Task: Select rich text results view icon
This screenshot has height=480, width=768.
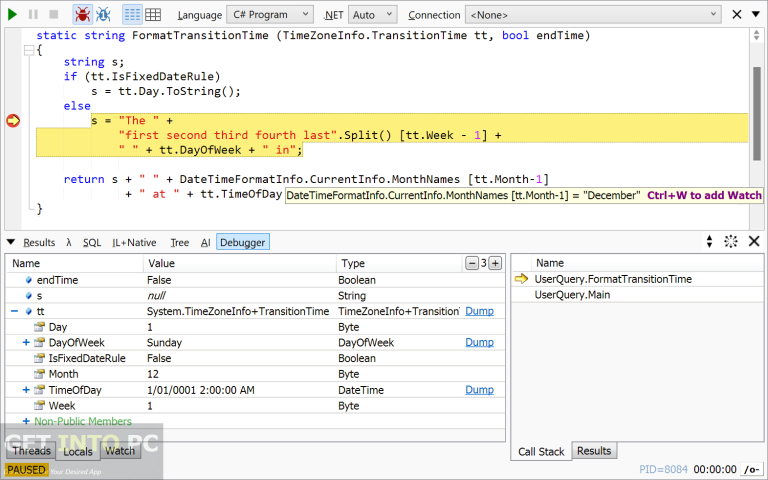Action: click(132, 15)
